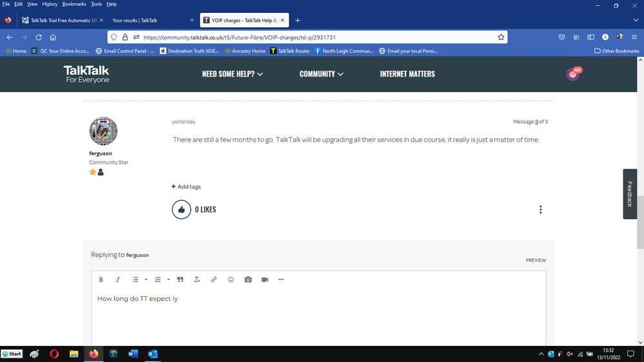The image size is (644, 362).
Task: View site security padlock info
Action: click(x=125, y=37)
